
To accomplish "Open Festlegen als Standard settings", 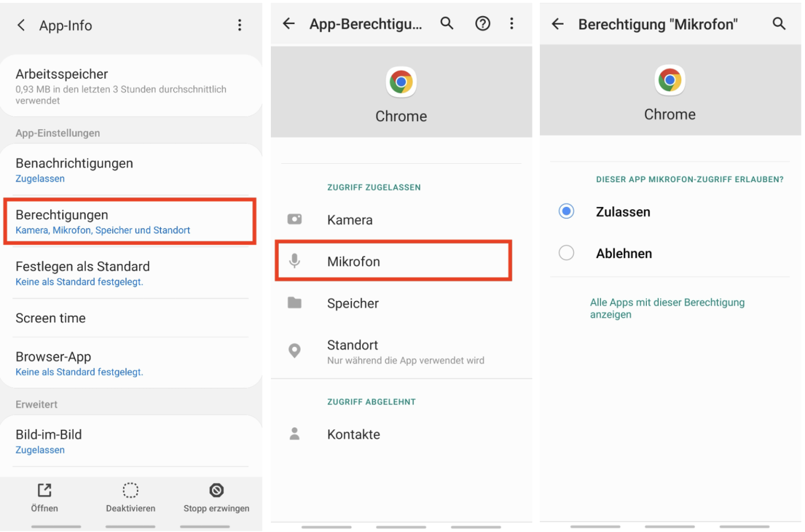I will pos(82,273).
